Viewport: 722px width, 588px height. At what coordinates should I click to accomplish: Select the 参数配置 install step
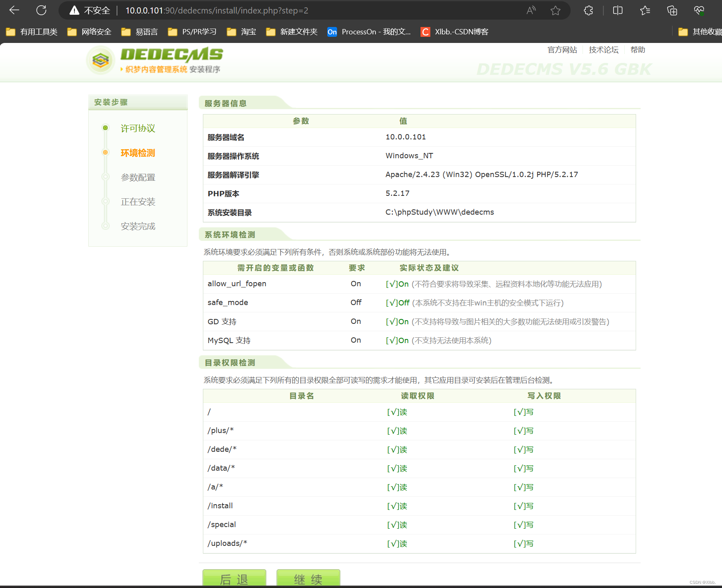138,177
